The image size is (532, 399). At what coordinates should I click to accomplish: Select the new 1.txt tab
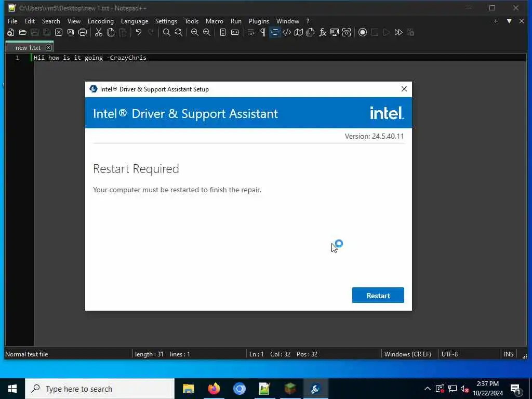tap(28, 47)
